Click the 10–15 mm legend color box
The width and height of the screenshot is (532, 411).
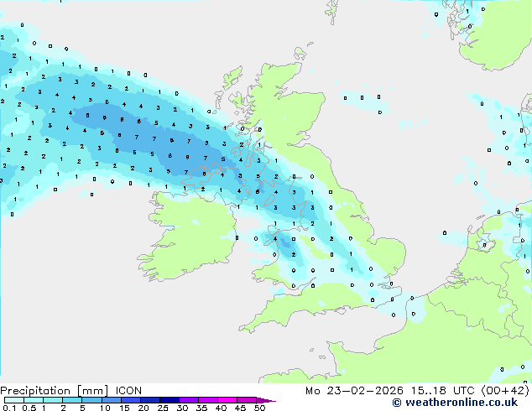click(111, 400)
